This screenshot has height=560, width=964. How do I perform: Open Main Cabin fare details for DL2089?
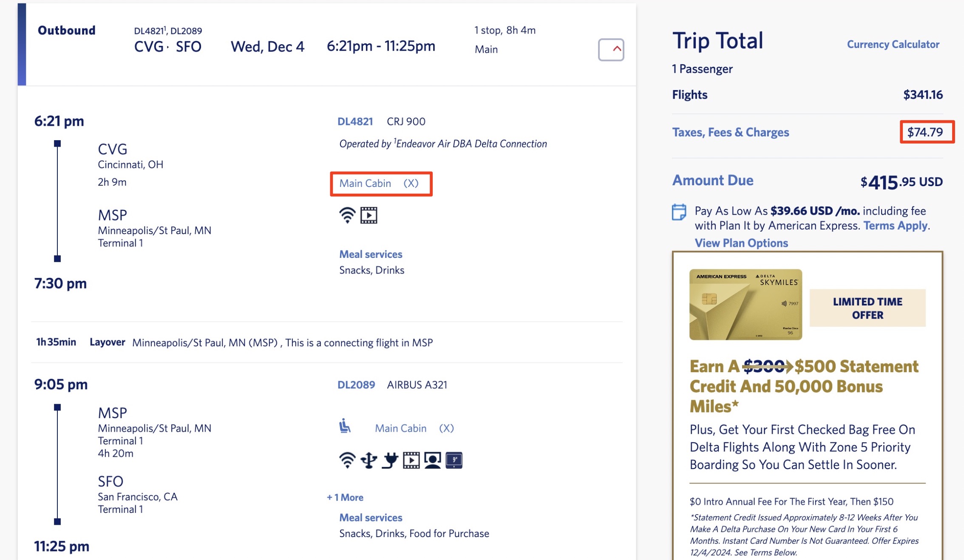[x=401, y=428]
